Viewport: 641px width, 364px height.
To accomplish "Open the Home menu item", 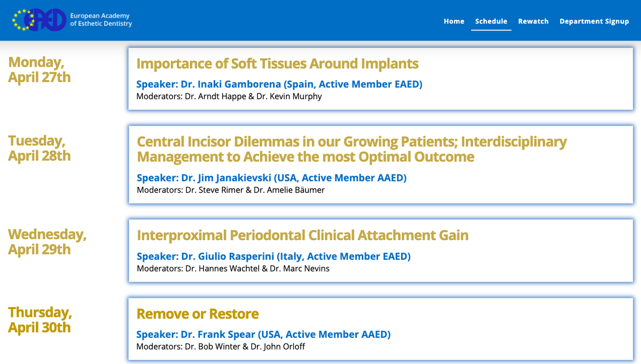I will pyautogui.click(x=454, y=21).
